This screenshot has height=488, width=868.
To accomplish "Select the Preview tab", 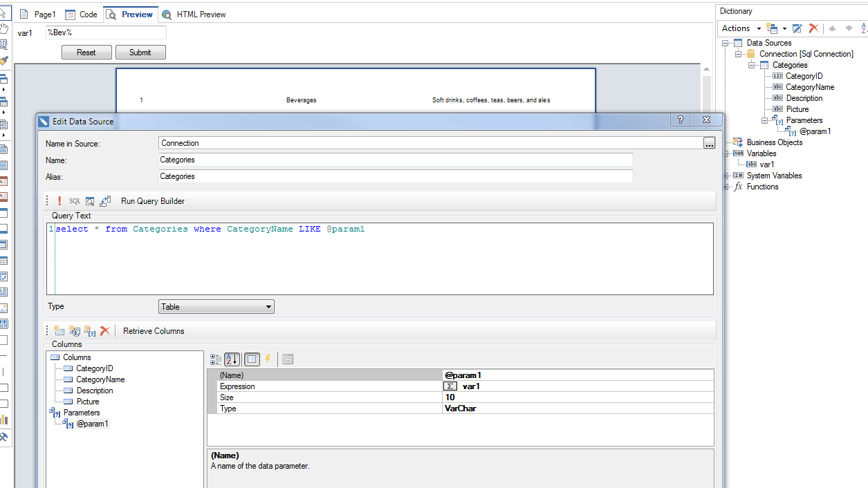I will [x=130, y=15].
